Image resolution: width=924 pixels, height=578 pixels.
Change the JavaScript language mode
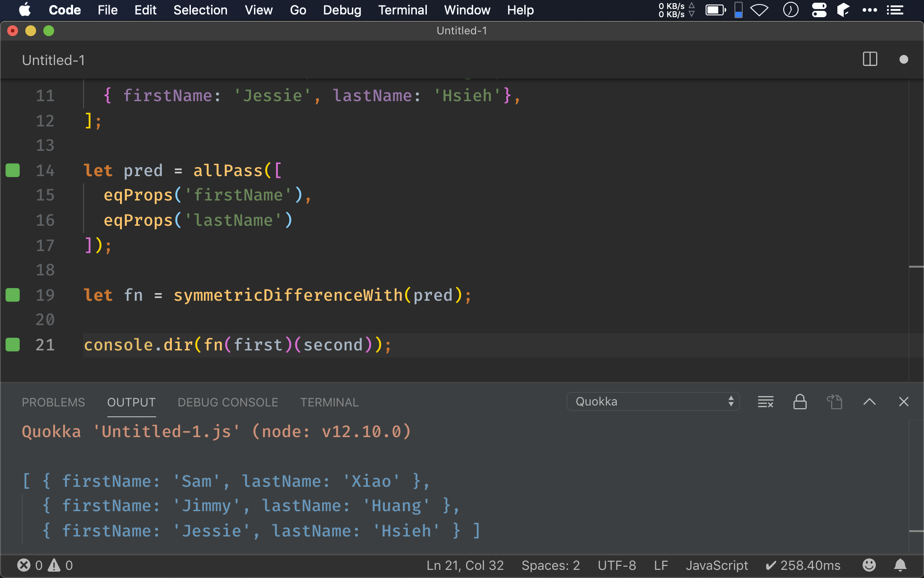[x=716, y=565]
